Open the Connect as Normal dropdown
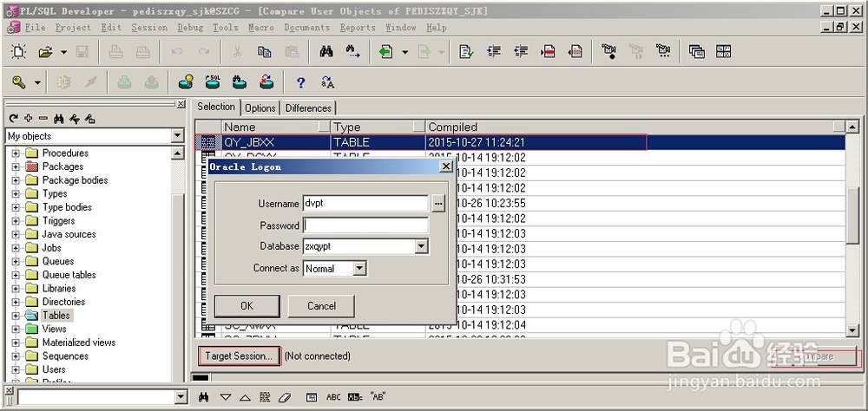Viewport: 868px width, 411px height. point(360,268)
